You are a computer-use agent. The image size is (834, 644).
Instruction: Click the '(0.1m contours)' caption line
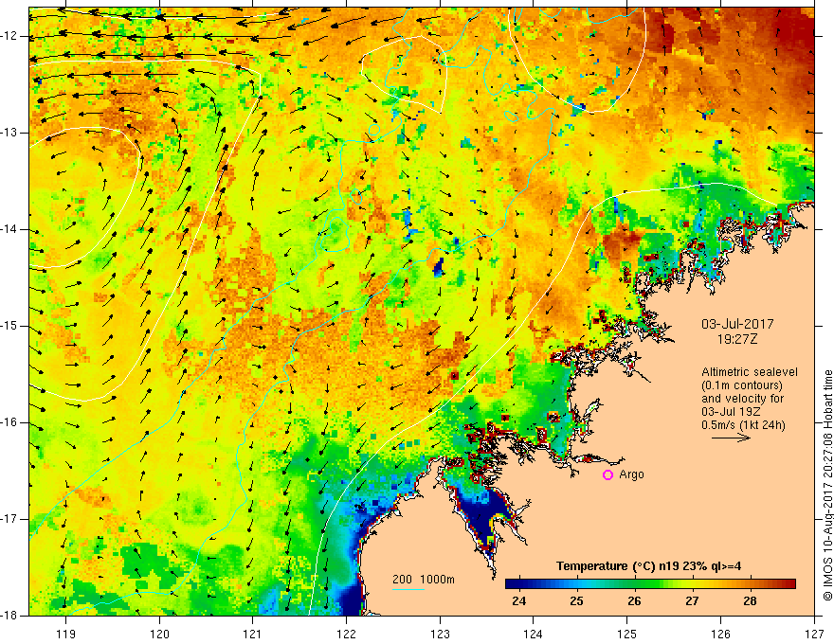coord(742,385)
